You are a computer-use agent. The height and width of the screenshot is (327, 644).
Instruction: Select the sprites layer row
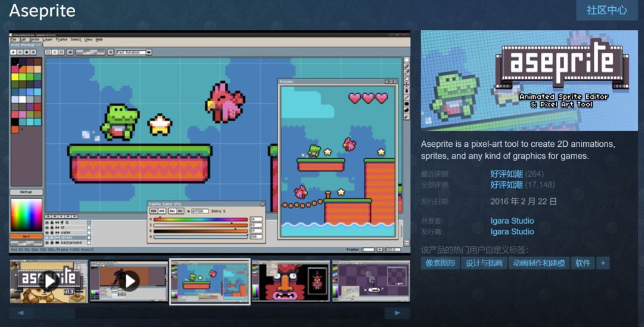click(67, 237)
